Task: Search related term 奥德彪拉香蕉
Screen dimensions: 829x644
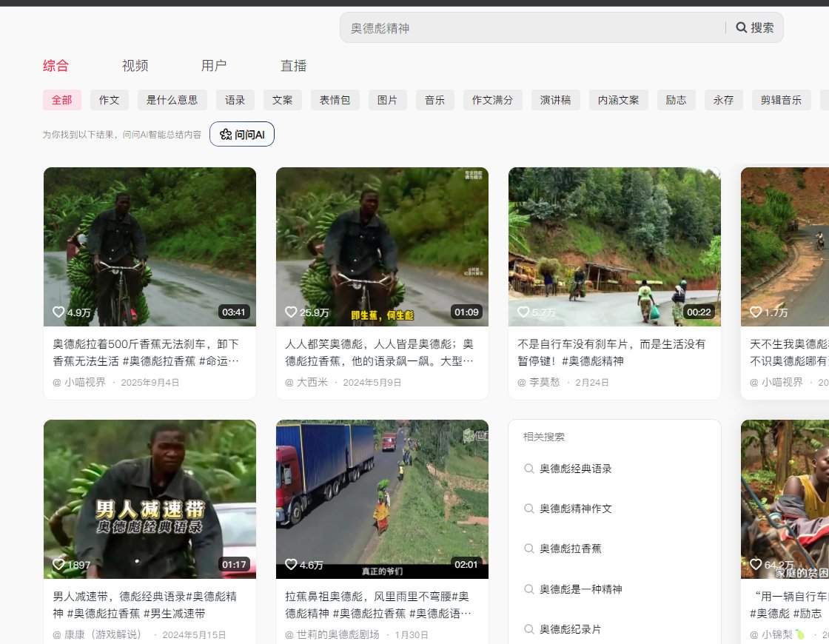Action: 571,549
